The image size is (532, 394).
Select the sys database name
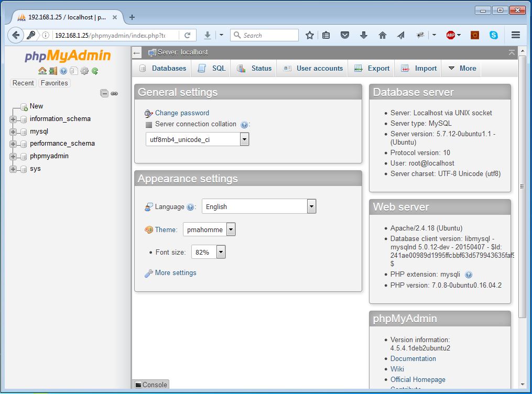point(35,169)
